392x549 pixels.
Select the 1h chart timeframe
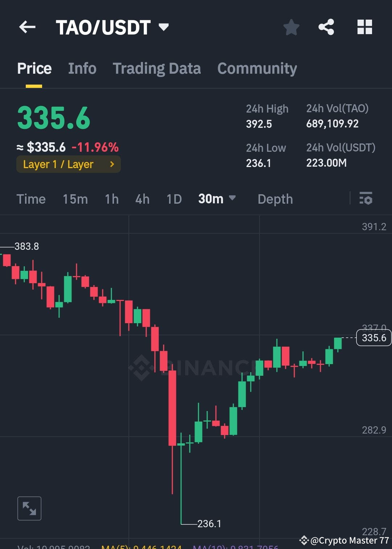(x=111, y=199)
